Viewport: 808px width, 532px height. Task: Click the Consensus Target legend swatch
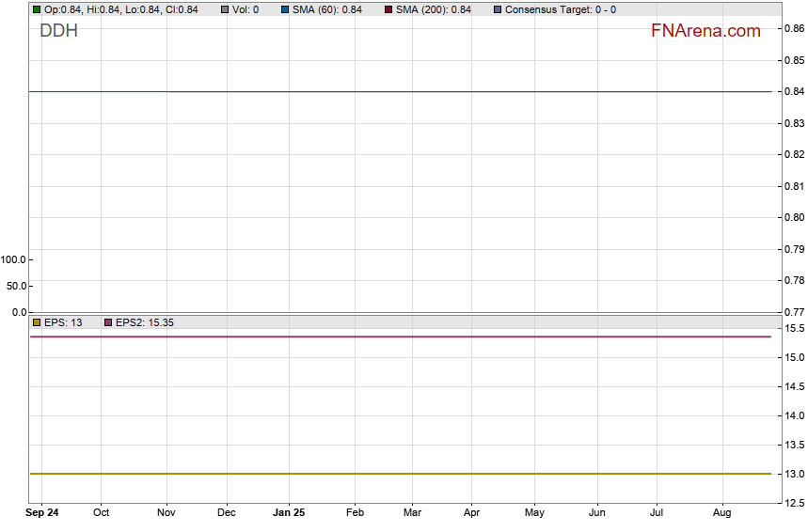tap(498, 9)
